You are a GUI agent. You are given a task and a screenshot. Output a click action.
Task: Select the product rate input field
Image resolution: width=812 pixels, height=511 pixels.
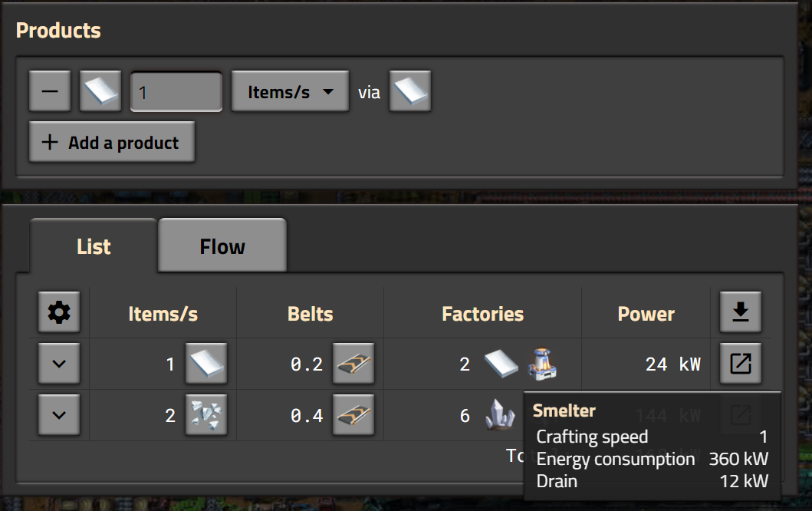click(176, 90)
